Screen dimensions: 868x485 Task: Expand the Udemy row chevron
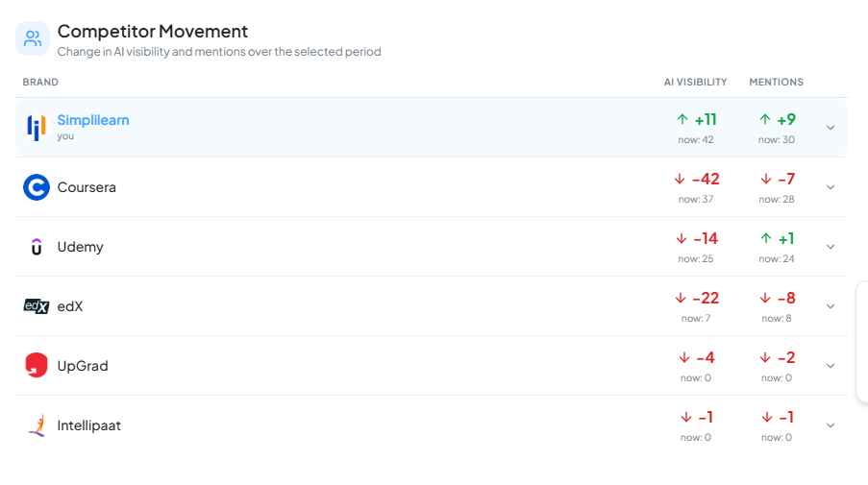pos(831,247)
